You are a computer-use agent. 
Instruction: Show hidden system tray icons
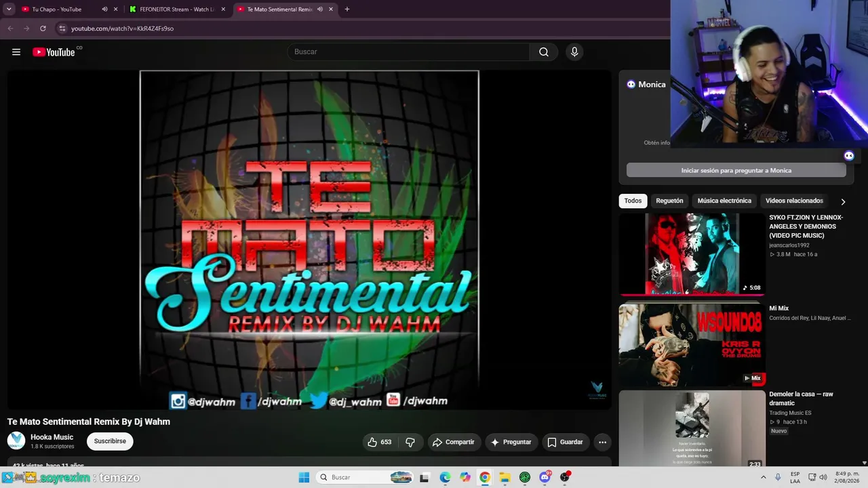[x=764, y=477]
